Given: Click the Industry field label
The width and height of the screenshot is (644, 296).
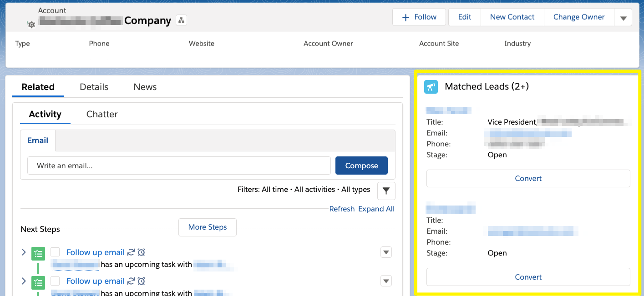Looking at the screenshot, I should [x=517, y=44].
